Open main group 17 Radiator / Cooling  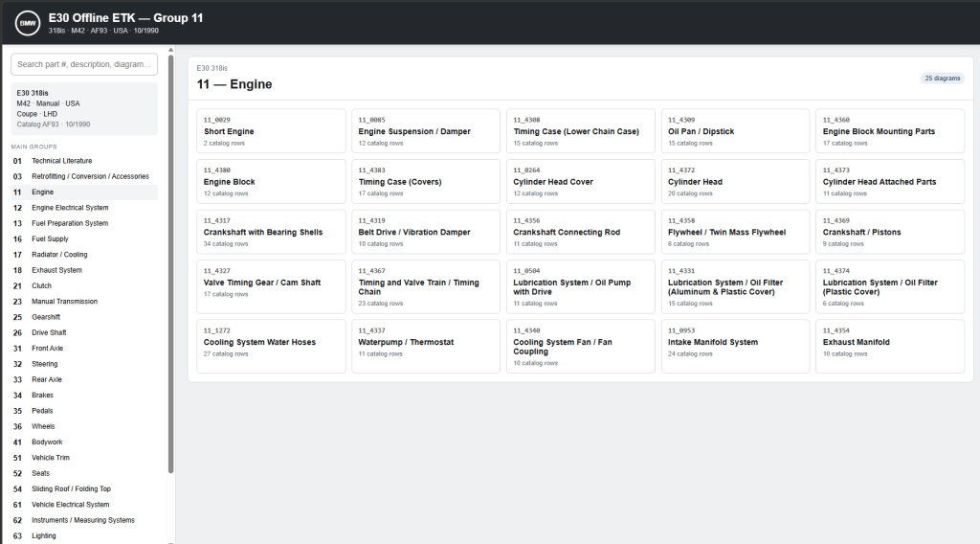point(84,255)
